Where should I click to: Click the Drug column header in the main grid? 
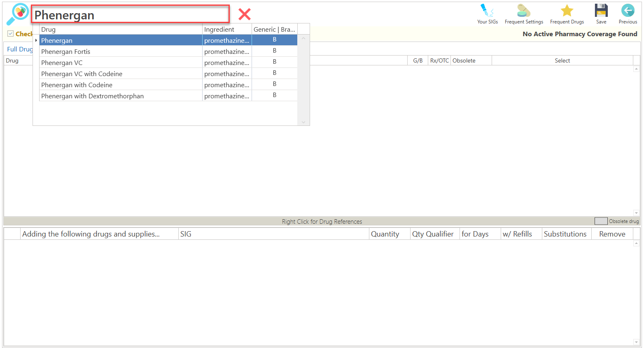pyautogui.click(x=18, y=60)
